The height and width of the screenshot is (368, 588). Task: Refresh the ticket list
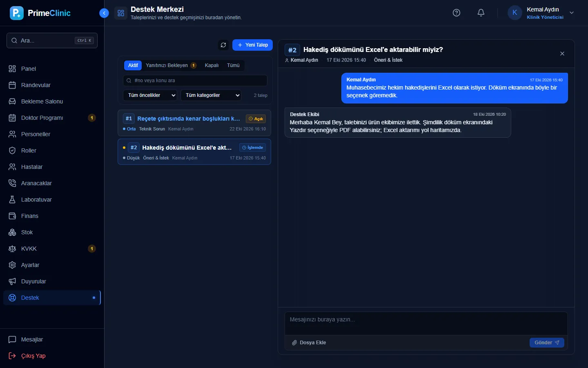[x=223, y=45]
